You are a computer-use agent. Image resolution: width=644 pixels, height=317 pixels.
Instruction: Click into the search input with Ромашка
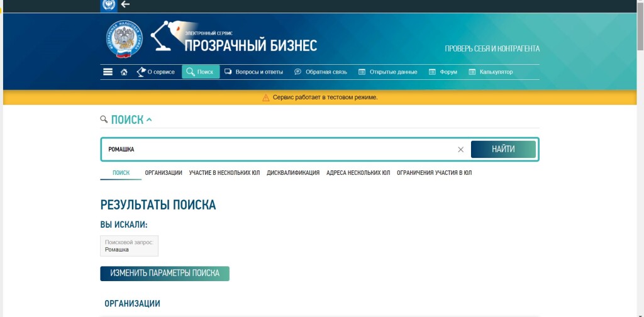click(x=277, y=150)
